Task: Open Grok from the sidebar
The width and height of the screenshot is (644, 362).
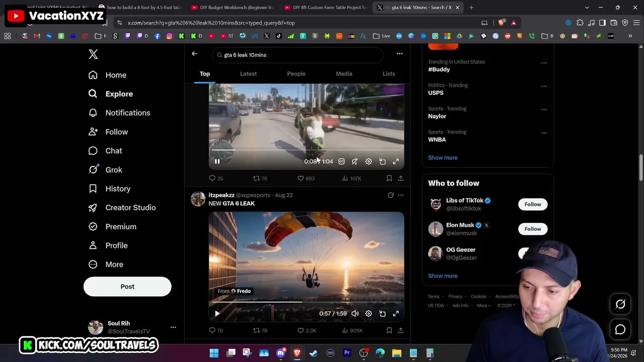Action: 105,170
